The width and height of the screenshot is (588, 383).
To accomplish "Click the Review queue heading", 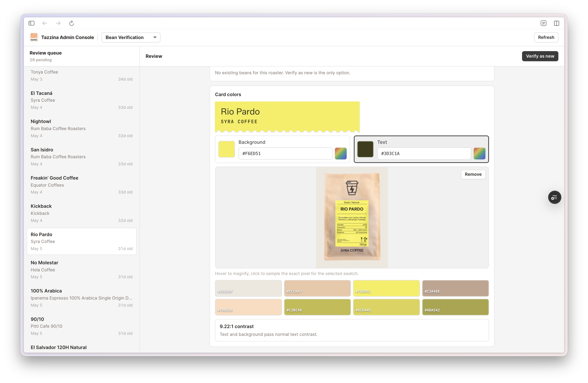I will pyautogui.click(x=46, y=53).
